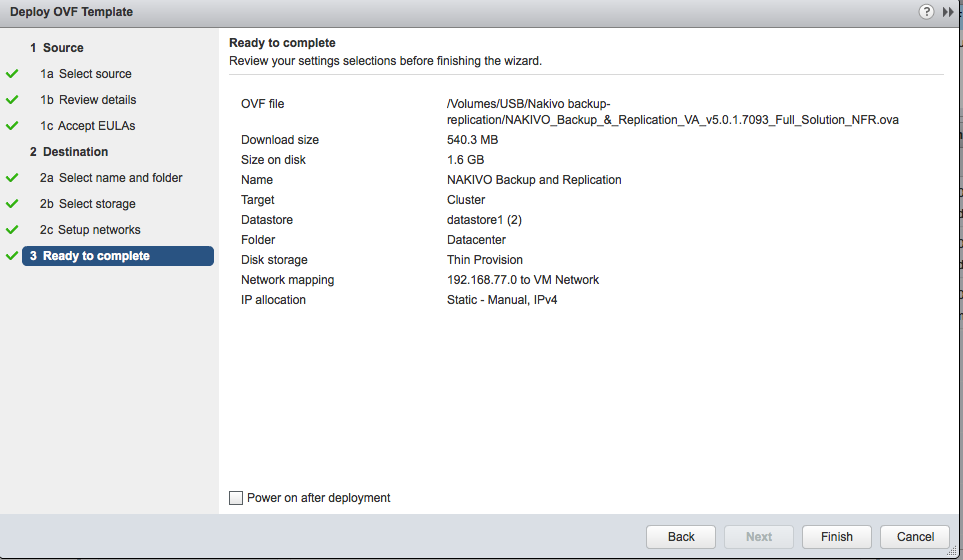Click the OVF file label
The width and height of the screenshot is (963, 560).
(262, 104)
